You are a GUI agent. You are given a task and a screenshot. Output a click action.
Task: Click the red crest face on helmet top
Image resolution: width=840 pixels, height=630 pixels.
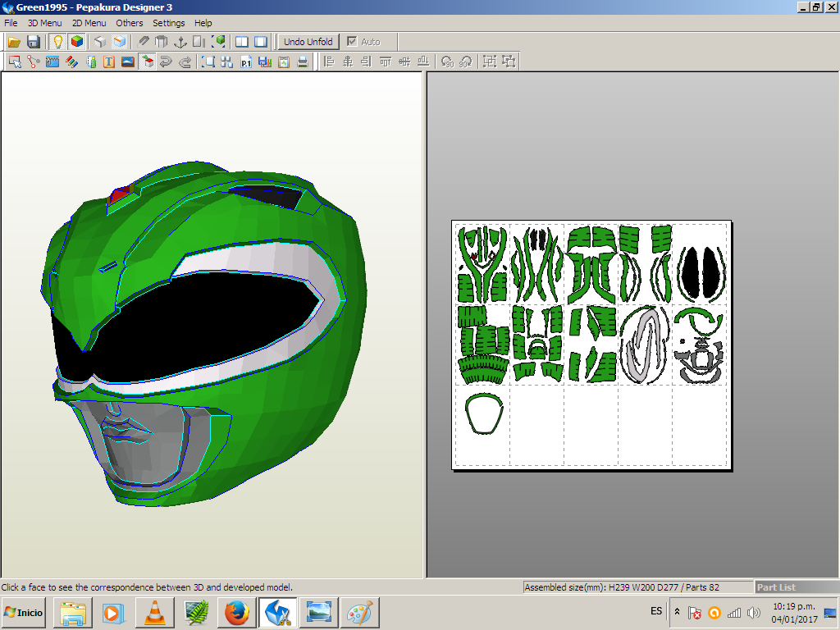(121, 195)
